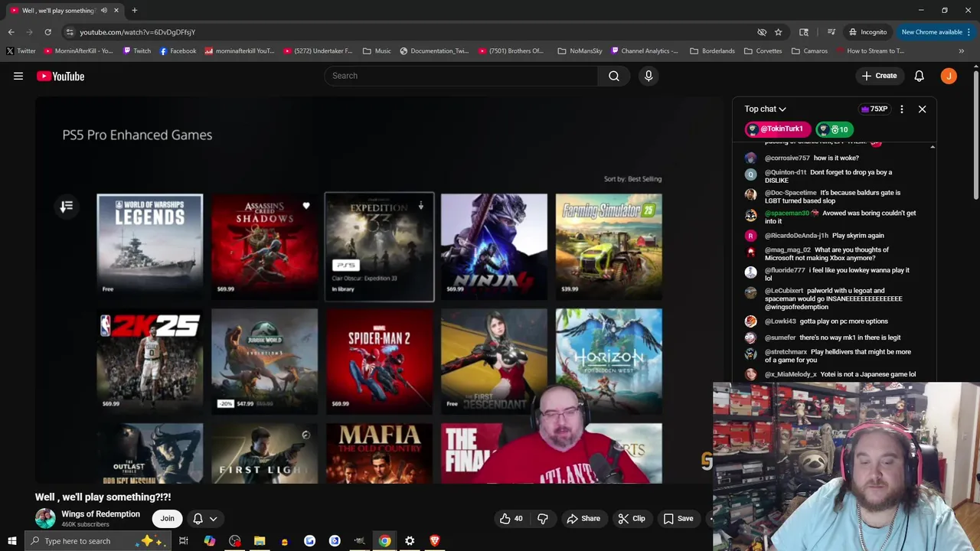Screen dimensions: 980x551
Task: Open the account avatar menu
Action: click(x=949, y=76)
